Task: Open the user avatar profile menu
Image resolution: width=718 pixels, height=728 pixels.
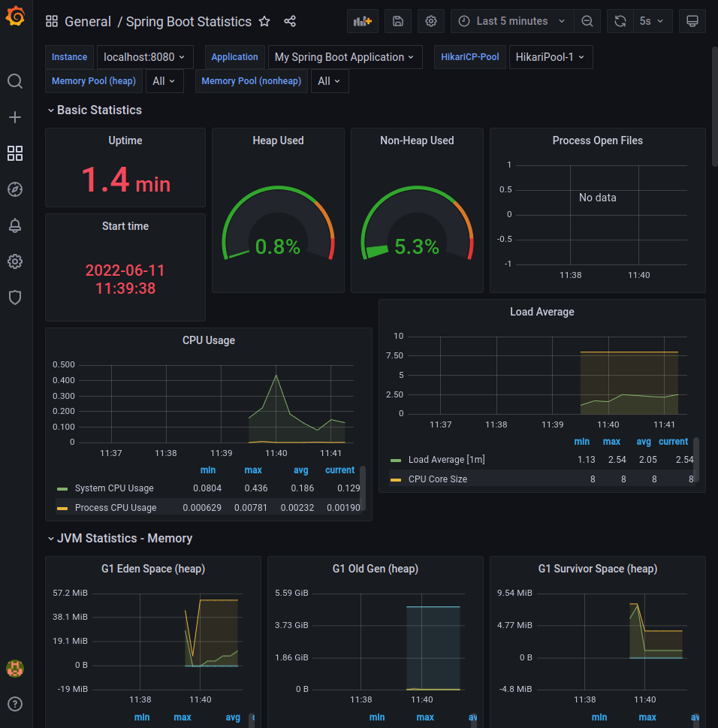Action: point(14,669)
